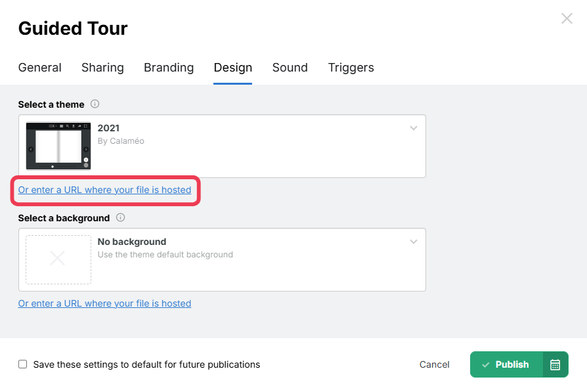Open the Sharing tab
This screenshot has height=392, width=587.
point(102,68)
